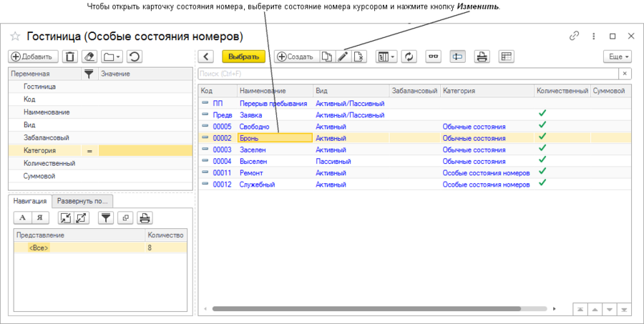Select the Гостиница variable row
This screenshot has height=324, width=644.
(100, 87)
